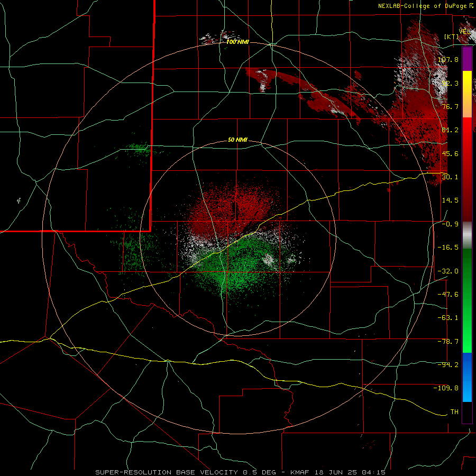Click the 50 NMI range ring label
Screen dimensions: 476x476
tap(237, 140)
